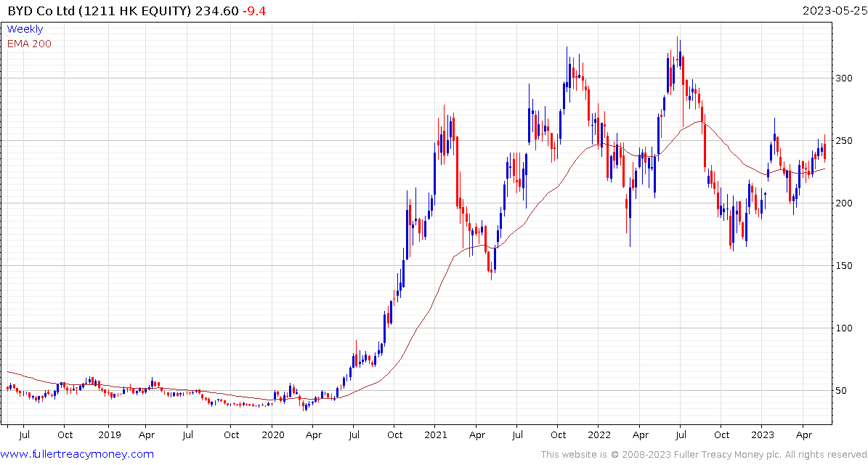Click the 50 price axis label
This screenshot has width=868, height=465.
point(840,391)
